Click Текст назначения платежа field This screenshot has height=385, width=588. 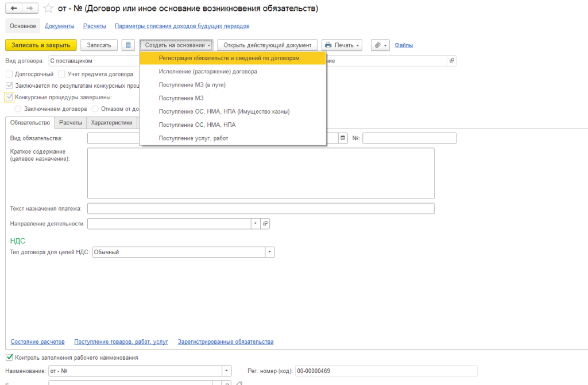coord(261,208)
